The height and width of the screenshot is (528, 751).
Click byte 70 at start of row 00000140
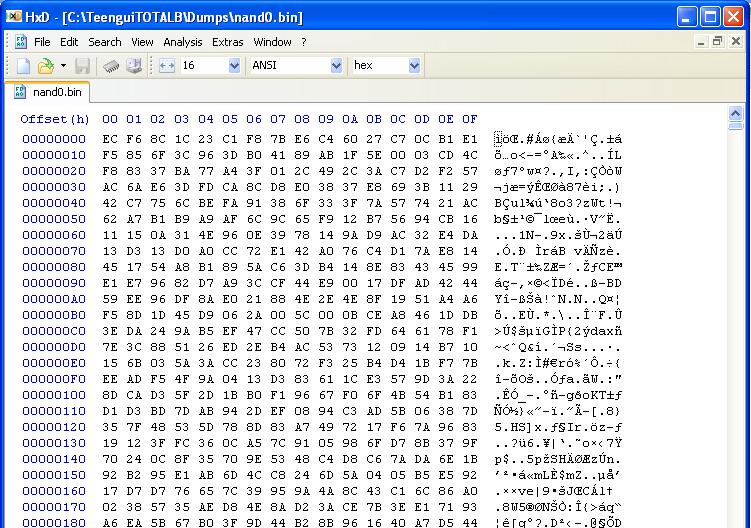[110, 459]
